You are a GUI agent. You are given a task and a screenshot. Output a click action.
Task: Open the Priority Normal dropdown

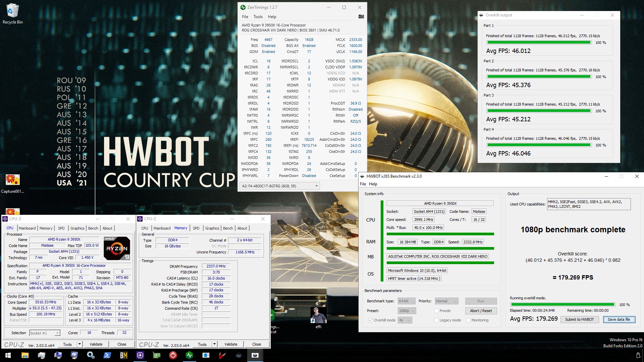446,301
